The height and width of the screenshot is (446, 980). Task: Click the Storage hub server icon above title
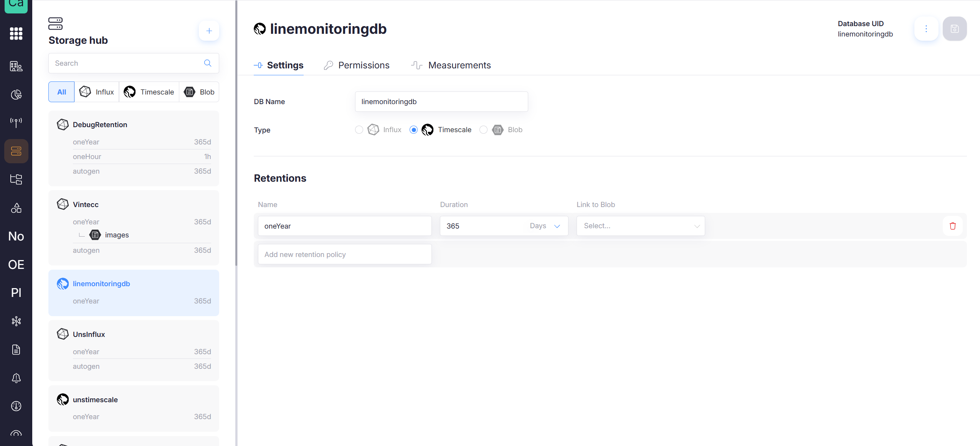click(56, 23)
